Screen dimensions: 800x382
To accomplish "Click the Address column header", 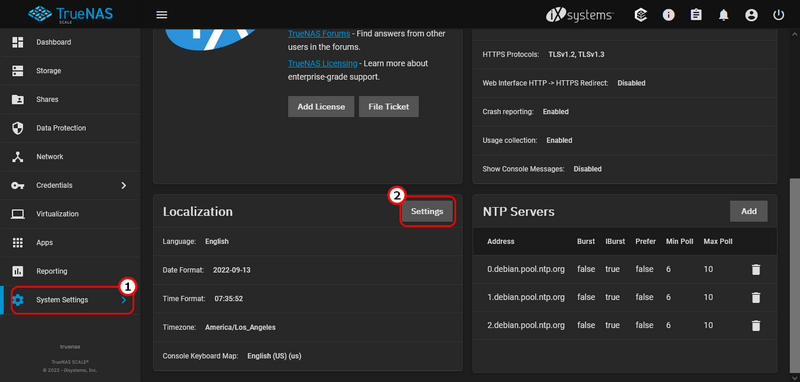I will [501, 242].
